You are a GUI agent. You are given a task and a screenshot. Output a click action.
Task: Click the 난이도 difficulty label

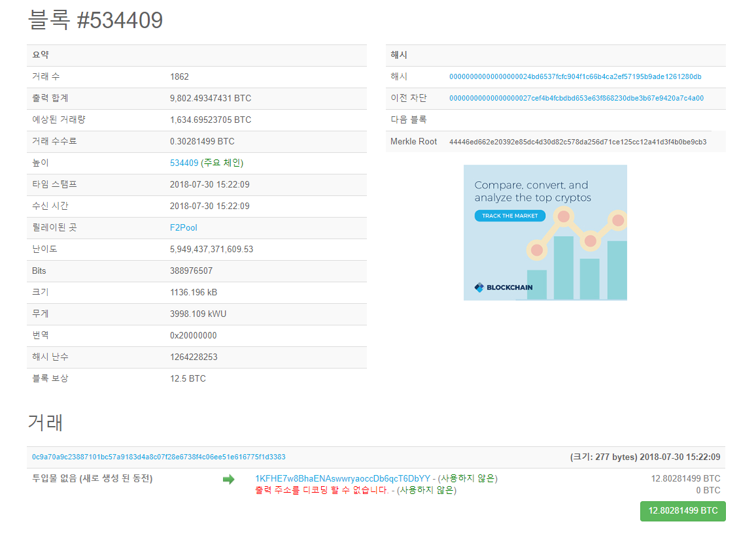44,249
